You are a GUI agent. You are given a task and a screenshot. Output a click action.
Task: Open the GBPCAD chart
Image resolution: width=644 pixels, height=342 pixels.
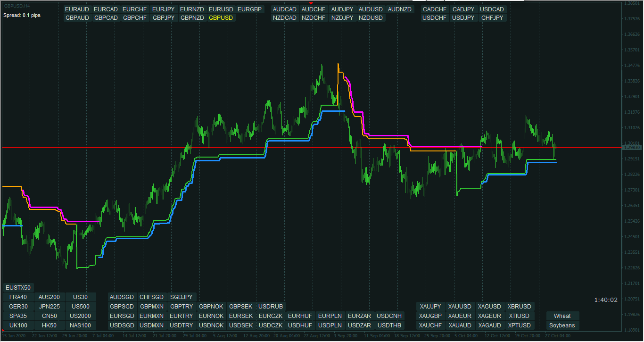tap(106, 18)
